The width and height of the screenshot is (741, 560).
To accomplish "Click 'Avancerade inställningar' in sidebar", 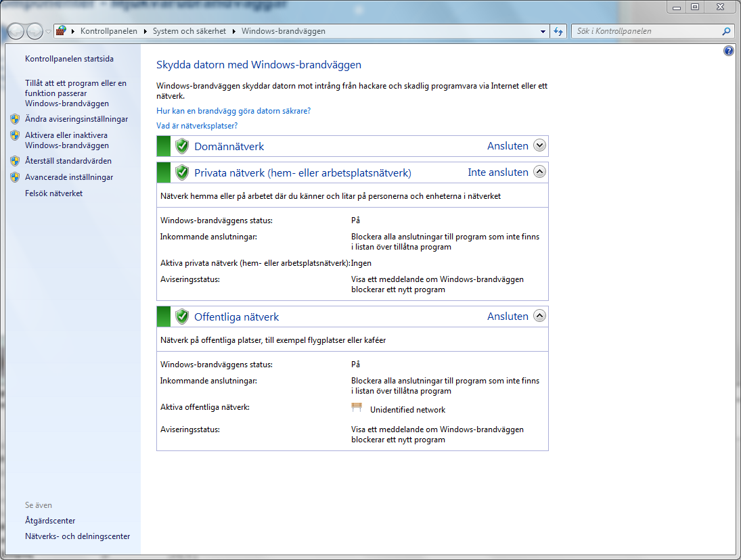I will tap(69, 177).
